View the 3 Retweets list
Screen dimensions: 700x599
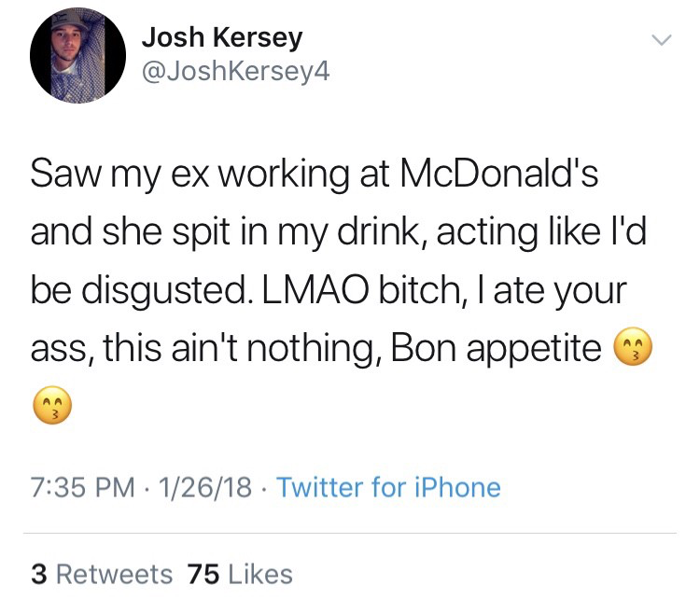101,574
